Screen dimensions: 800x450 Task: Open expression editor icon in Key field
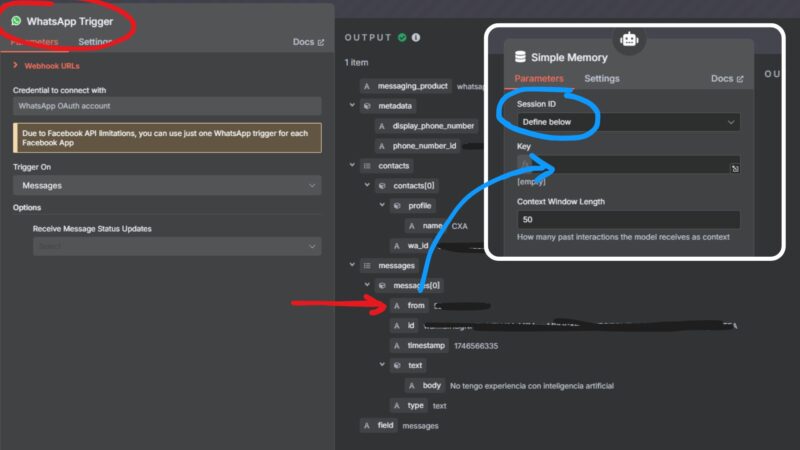coord(735,168)
